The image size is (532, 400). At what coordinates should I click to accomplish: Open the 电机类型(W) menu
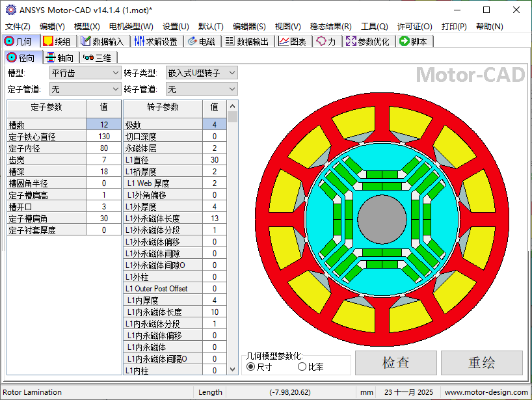(131, 27)
